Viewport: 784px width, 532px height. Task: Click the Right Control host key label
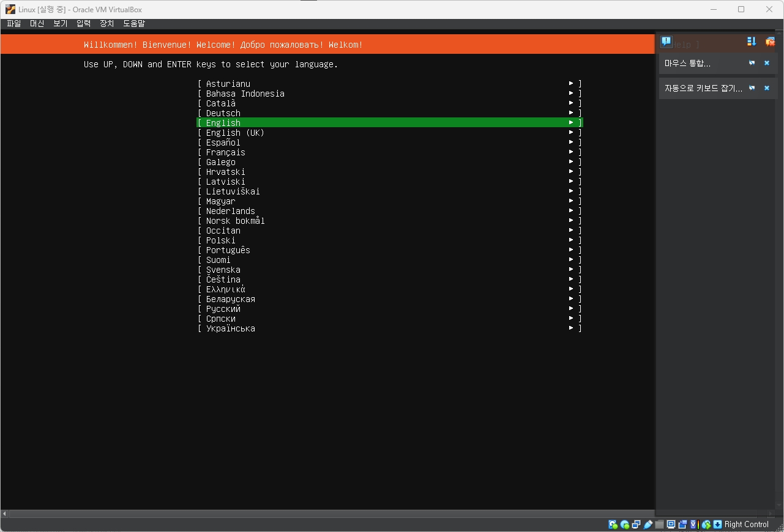(x=747, y=525)
